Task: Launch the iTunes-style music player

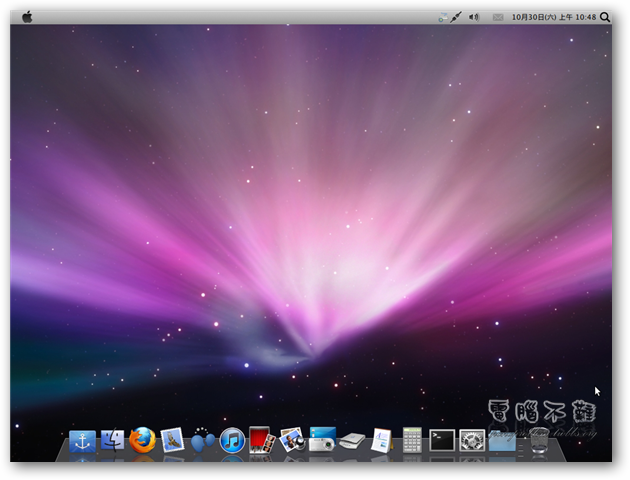Action: (x=232, y=440)
